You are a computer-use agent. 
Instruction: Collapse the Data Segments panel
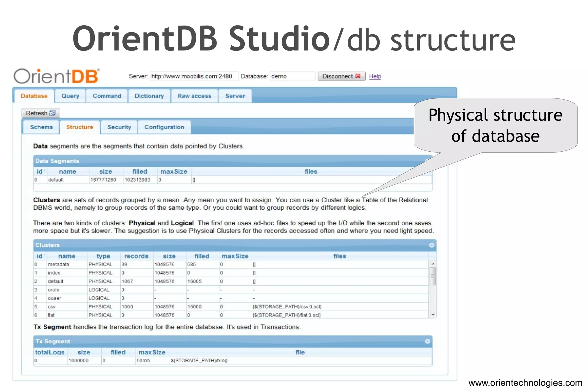click(428, 161)
